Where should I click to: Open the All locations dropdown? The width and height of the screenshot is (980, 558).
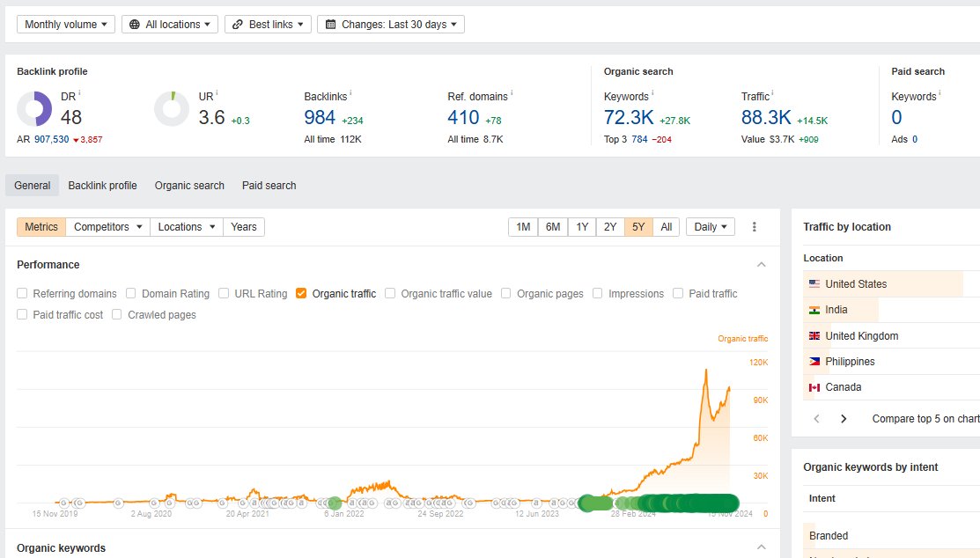[170, 25]
